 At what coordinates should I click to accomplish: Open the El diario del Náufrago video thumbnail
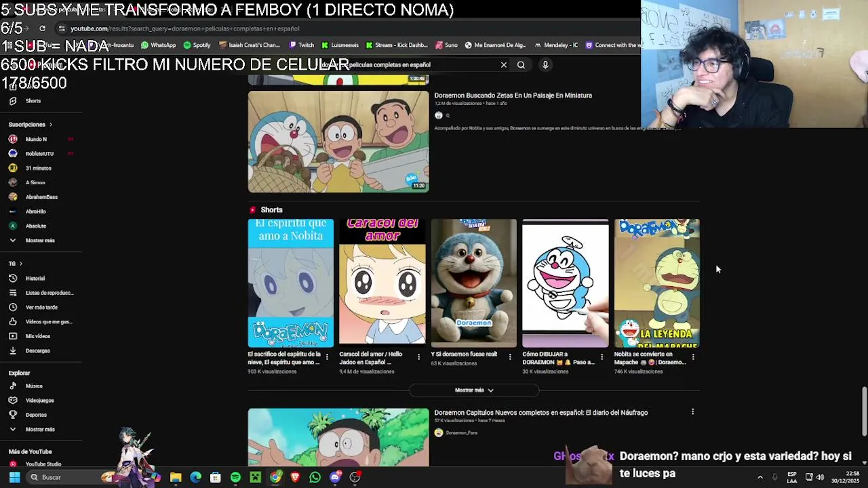[x=338, y=437]
